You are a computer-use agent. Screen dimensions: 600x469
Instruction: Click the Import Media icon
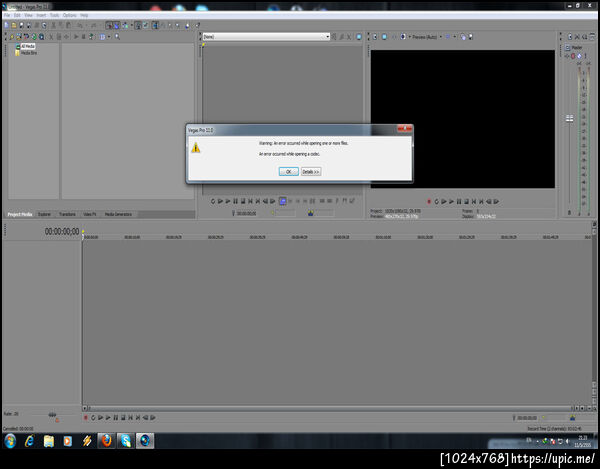tap(19, 37)
